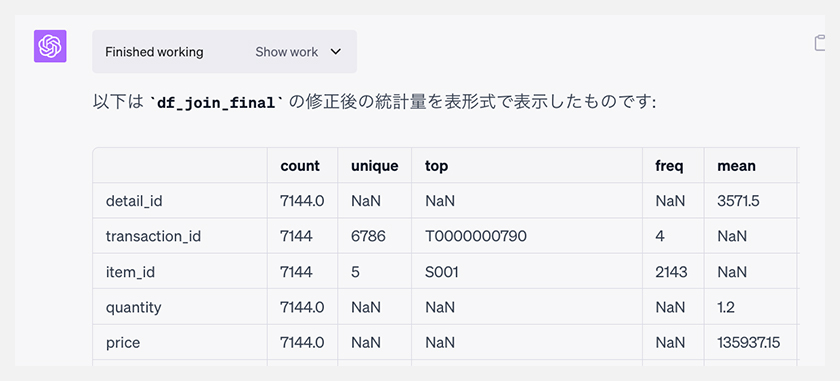840x381 pixels.
Task: Click the top column header
Action: click(437, 166)
